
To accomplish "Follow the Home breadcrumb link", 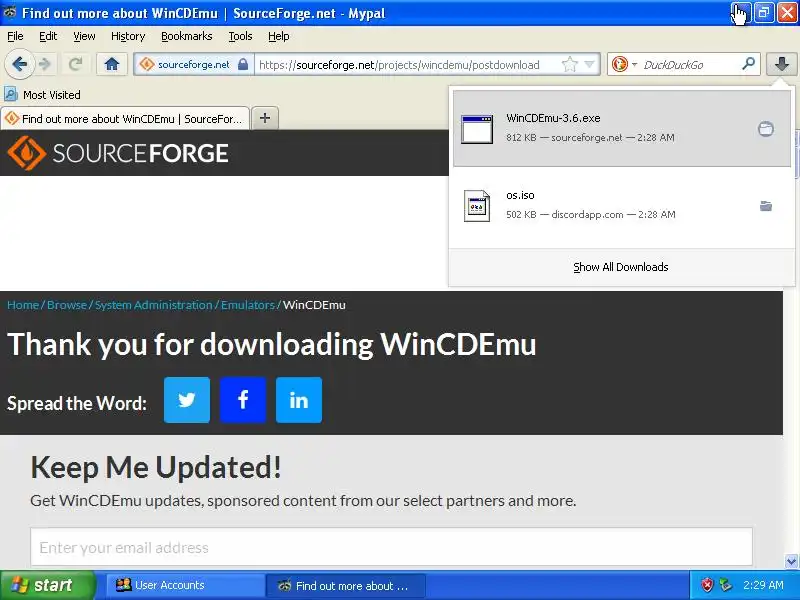I will (23, 305).
